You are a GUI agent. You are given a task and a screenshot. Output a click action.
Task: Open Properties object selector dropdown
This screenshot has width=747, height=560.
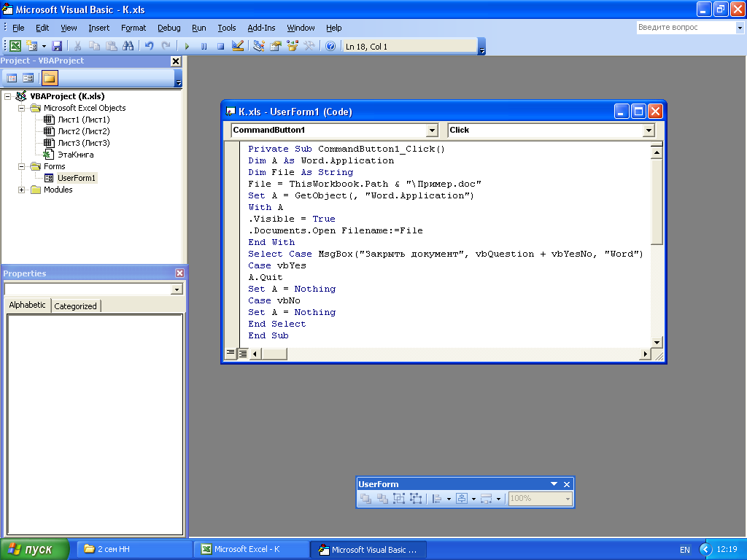click(177, 289)
